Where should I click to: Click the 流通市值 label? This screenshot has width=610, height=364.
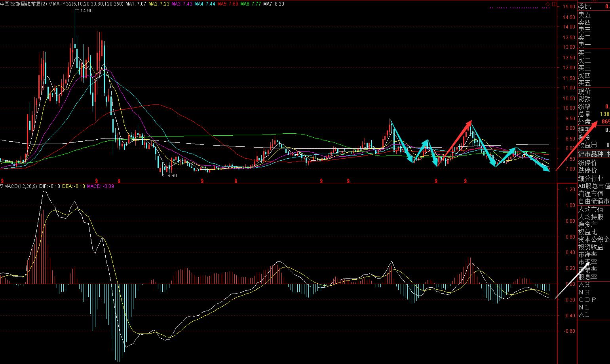(591, 194)
